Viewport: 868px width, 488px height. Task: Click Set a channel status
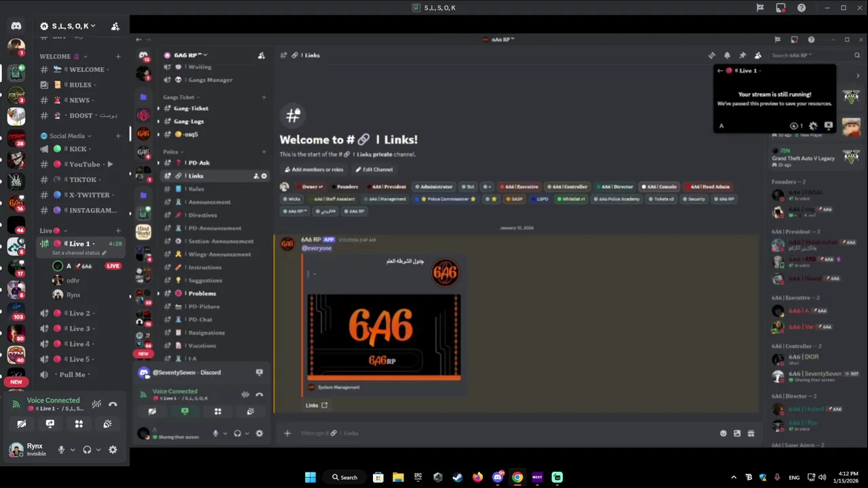click(x=79, y=253)
